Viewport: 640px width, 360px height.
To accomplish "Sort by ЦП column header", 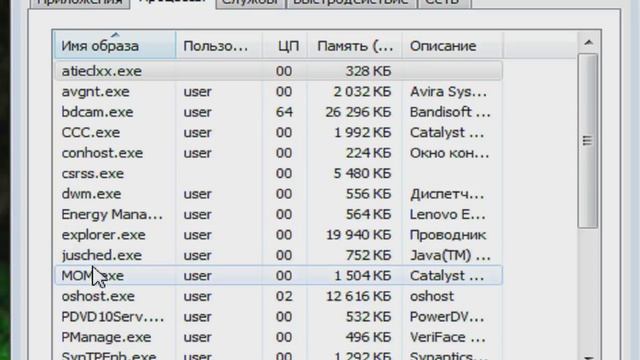I will tap(285, 46).
